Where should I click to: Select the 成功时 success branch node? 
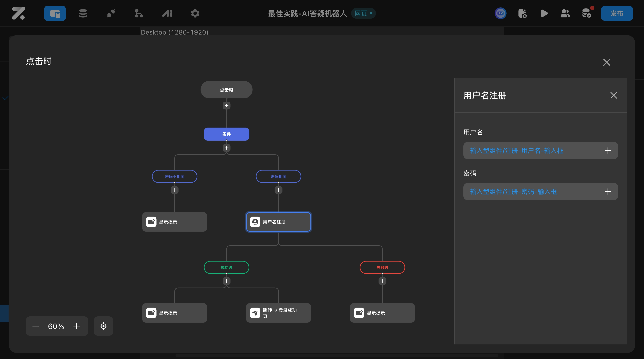pyautogui.click(x=227, y=267)
